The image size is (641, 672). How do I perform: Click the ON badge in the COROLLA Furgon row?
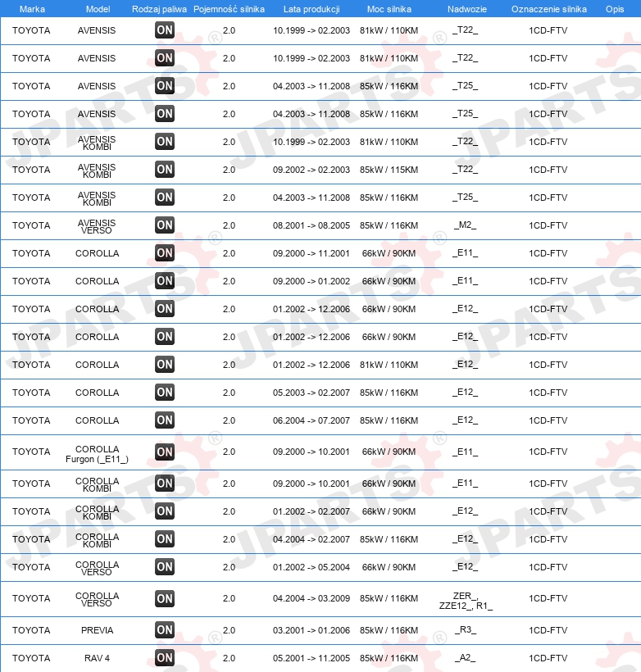(x=165, y=452)
